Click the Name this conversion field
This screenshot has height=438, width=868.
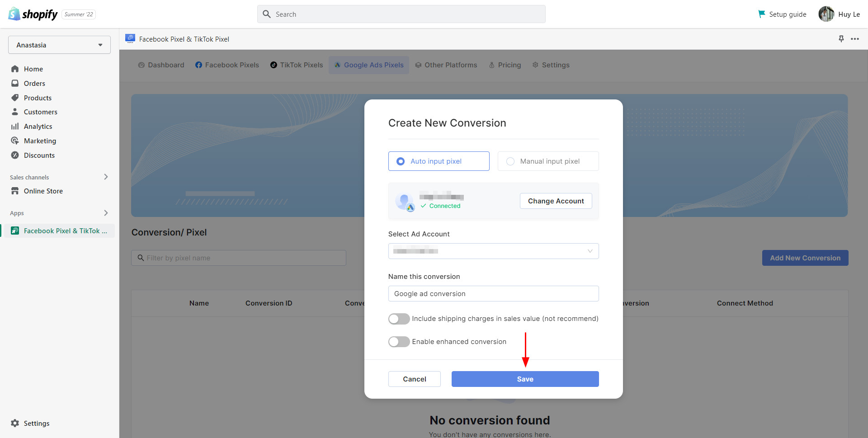tap(493, 293)
